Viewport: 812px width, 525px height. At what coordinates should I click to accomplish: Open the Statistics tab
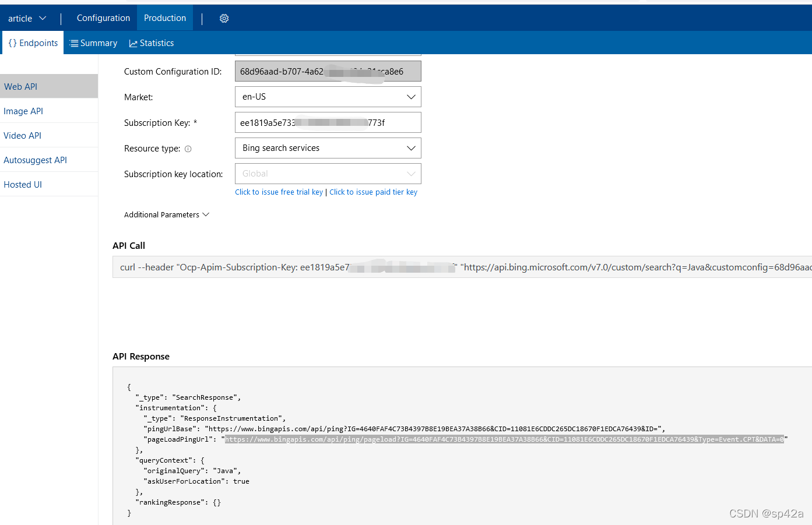pyautogui.click(x=152, y=43)
